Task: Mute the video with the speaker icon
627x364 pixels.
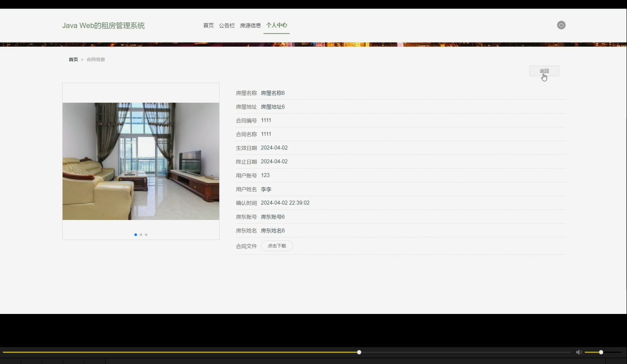Action: pyautogui.click(x=579, y=352)
